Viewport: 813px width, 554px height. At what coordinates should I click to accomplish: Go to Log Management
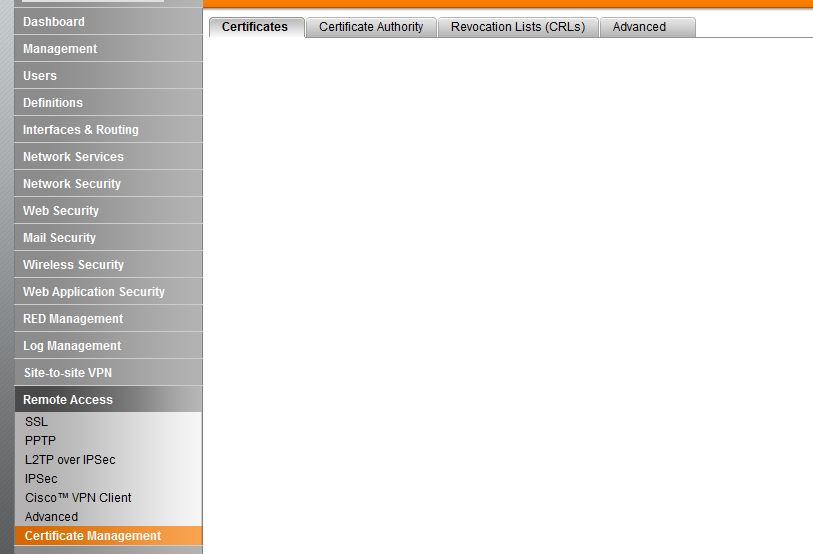coord(72,346)
